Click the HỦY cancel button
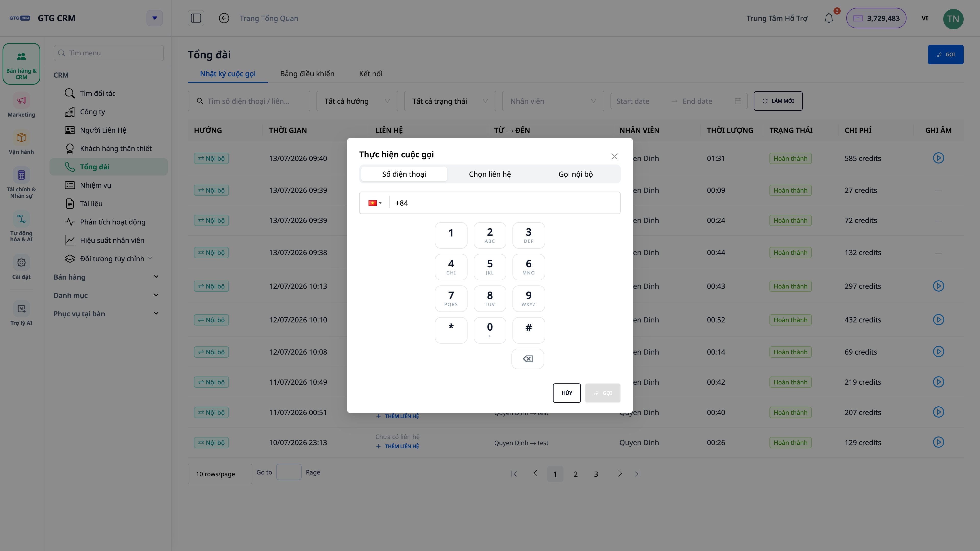This screenshot has height=551, width=980. pyautogui.click(x=567, y=393)
